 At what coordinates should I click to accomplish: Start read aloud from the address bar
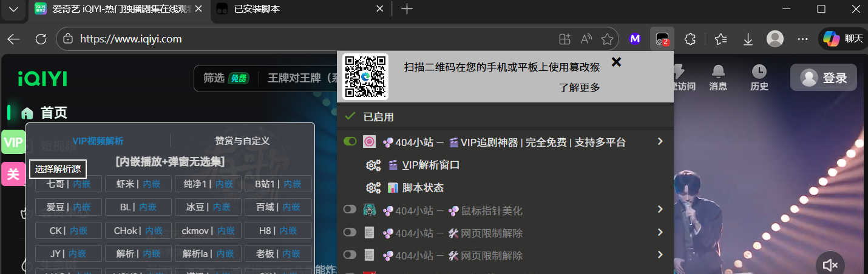(x=586, y=39)
